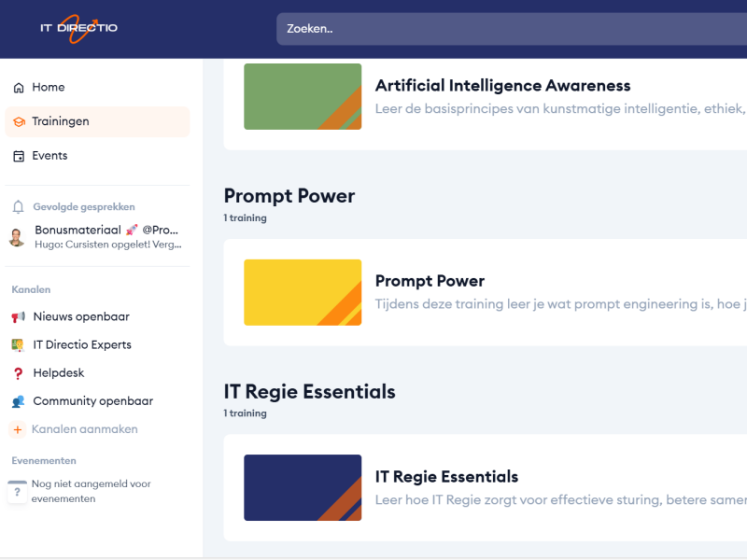
Task: Open the Home menu item
Action: point(49,88)
